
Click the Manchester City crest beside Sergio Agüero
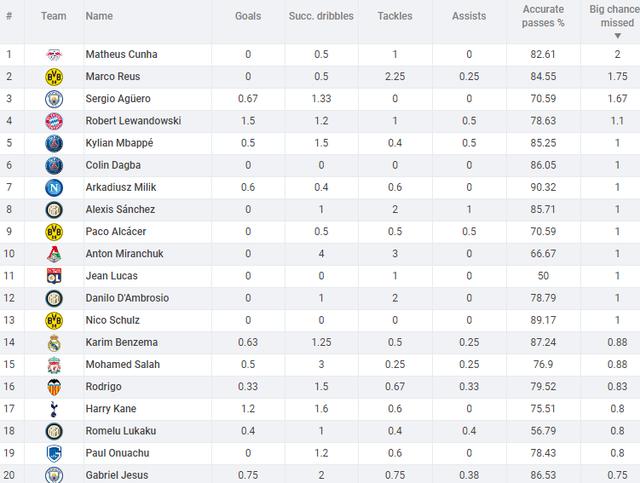coord(53,98)
